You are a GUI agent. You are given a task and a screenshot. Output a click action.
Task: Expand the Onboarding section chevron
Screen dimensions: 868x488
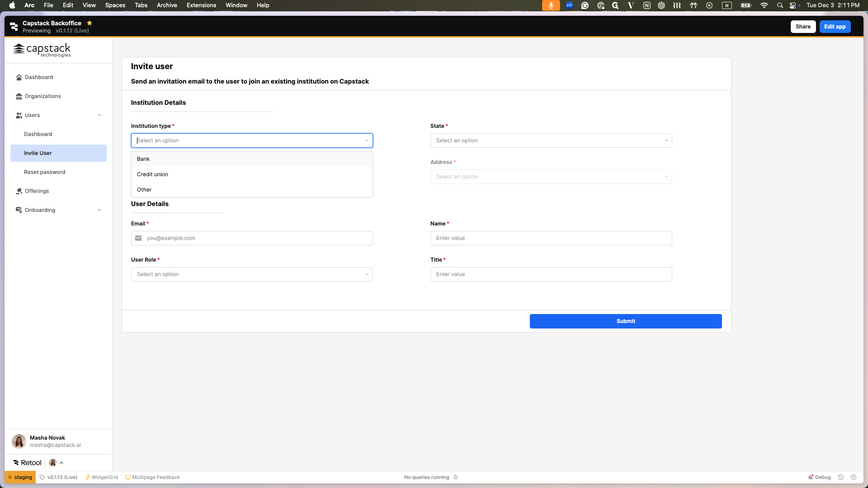click(99, 210)
